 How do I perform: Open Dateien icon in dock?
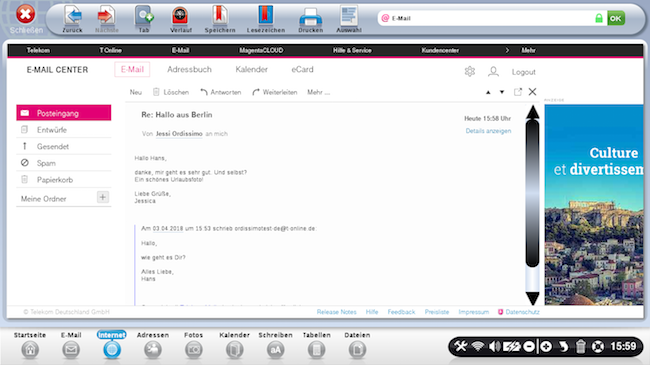[357, 350]
